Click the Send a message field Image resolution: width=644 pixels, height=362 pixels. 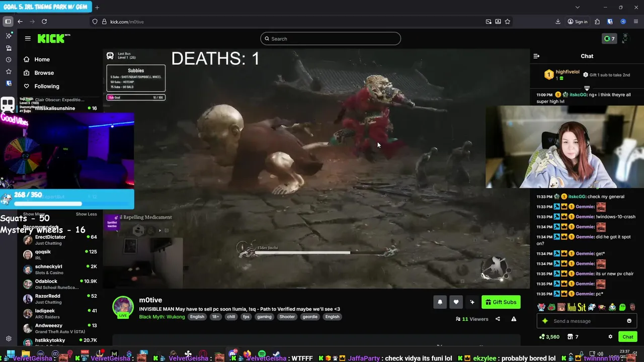point(586,321)
